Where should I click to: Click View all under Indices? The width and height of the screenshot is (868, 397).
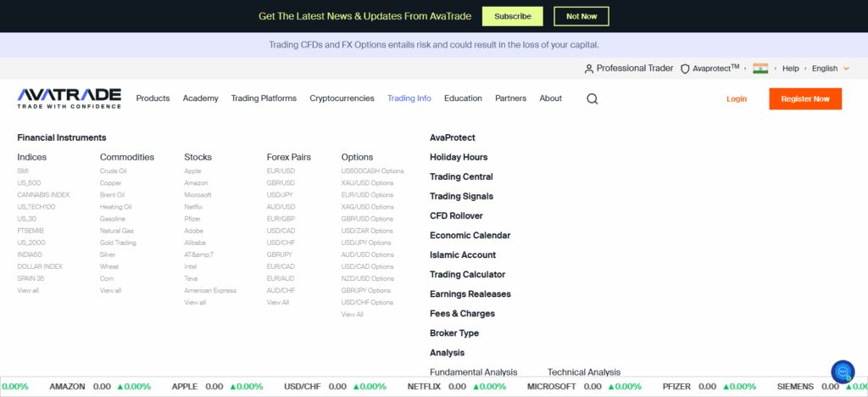coord(28,290)
